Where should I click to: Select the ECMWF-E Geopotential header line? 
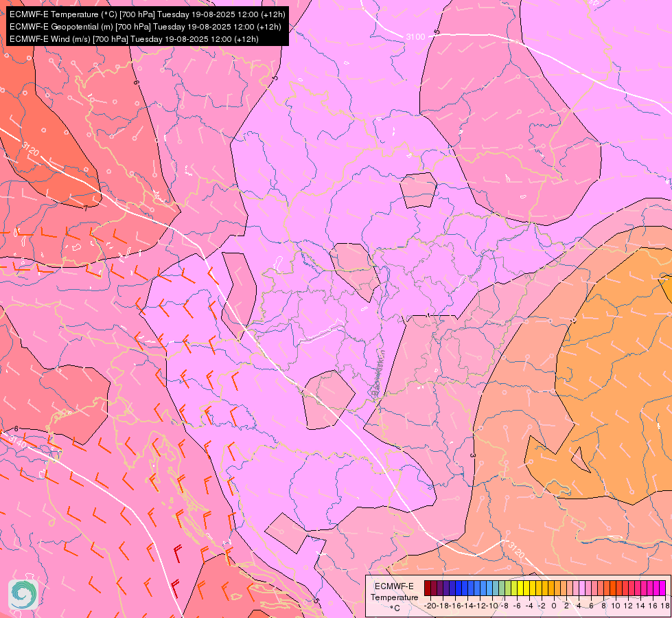tap(146, 27)
